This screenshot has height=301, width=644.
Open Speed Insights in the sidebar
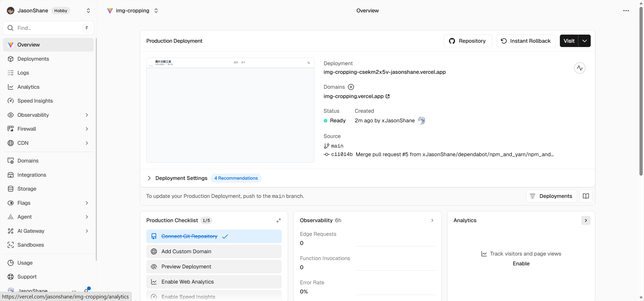coord(35,101)
